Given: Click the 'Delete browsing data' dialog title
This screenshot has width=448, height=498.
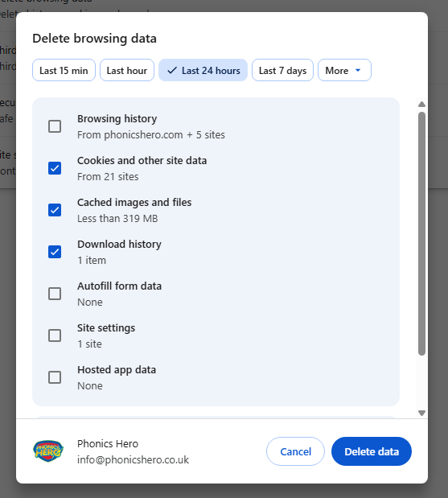Looking at the screenshot, I should click(94, 39).
